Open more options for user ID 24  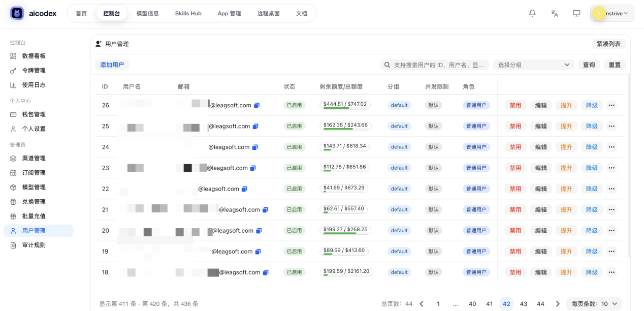[611, 147]
